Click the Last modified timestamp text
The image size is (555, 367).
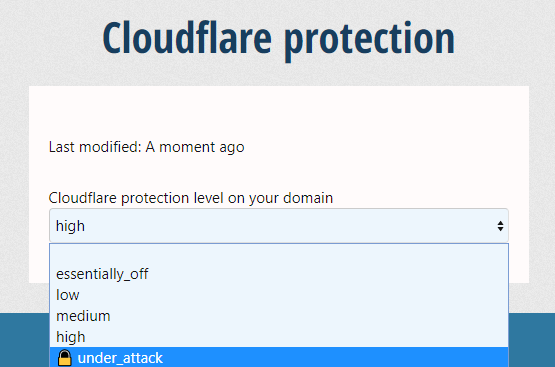[x=147, y=147]
